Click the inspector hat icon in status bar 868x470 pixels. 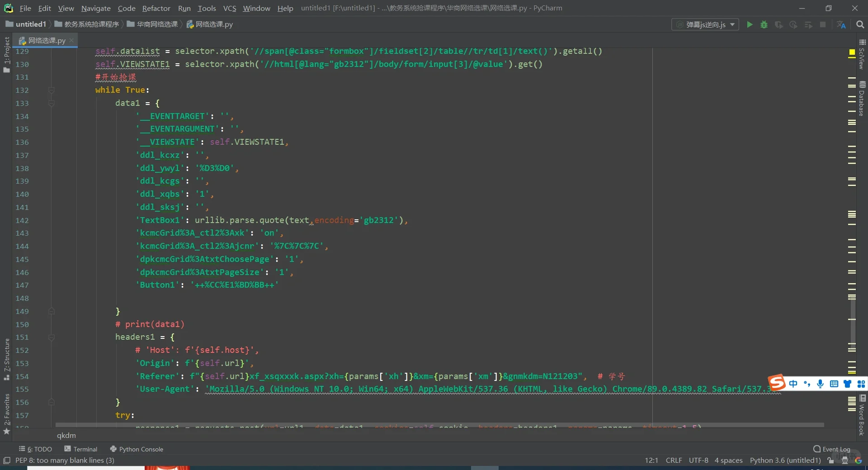pos(844,461)
